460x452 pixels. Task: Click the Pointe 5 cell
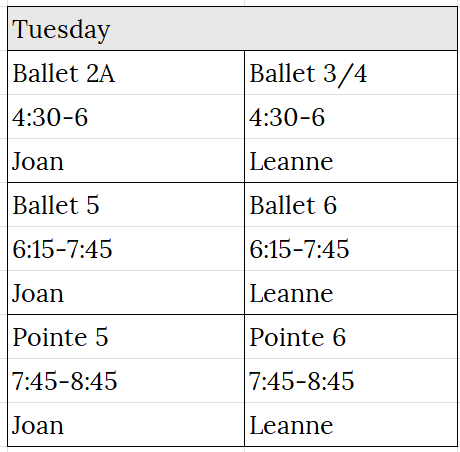pyautogui.click(x=126, y=337)
